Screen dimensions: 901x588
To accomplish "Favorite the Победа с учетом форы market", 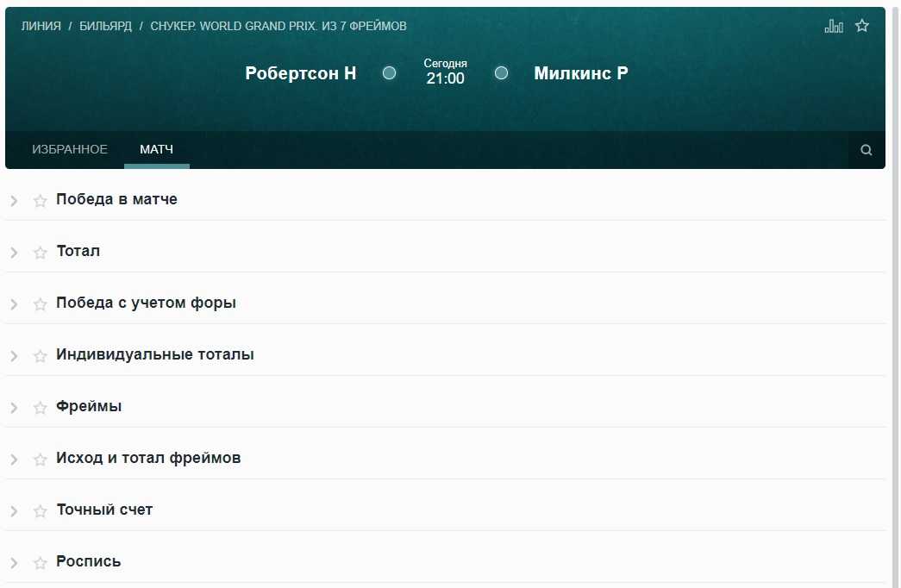I will [x=40, y=304].
